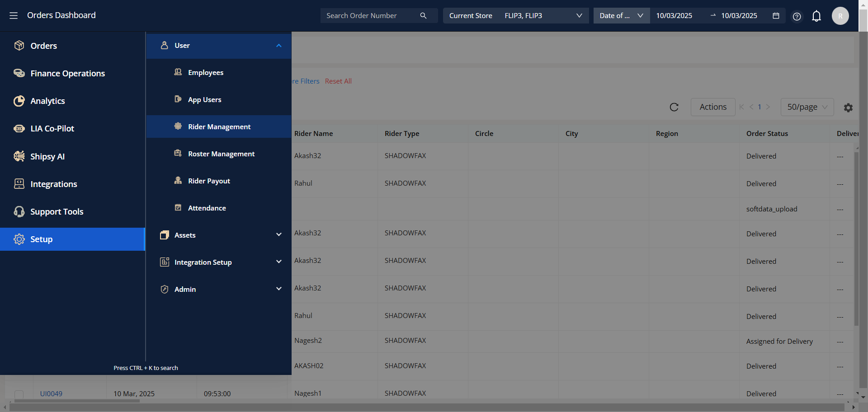The image size is (868, 412).
Task: Click the Rider Management icon
Action: pyautogui.click(x=178, y=126)
